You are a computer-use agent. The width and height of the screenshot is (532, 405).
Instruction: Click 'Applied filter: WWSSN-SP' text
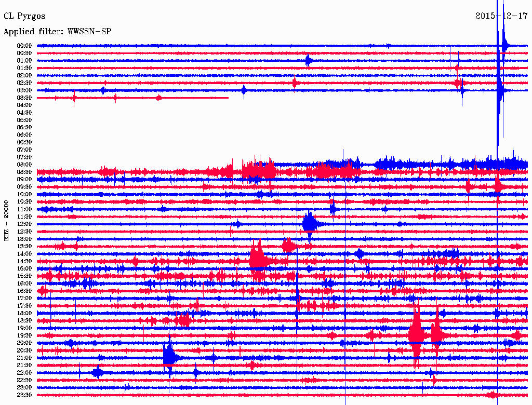pyautogui.click(x=57, y=32)
